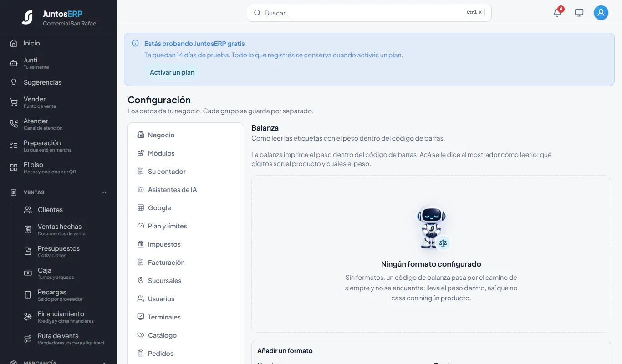Click the 'Comercial San Rafael' business name
Screen dimensions: 622x364
70,24
